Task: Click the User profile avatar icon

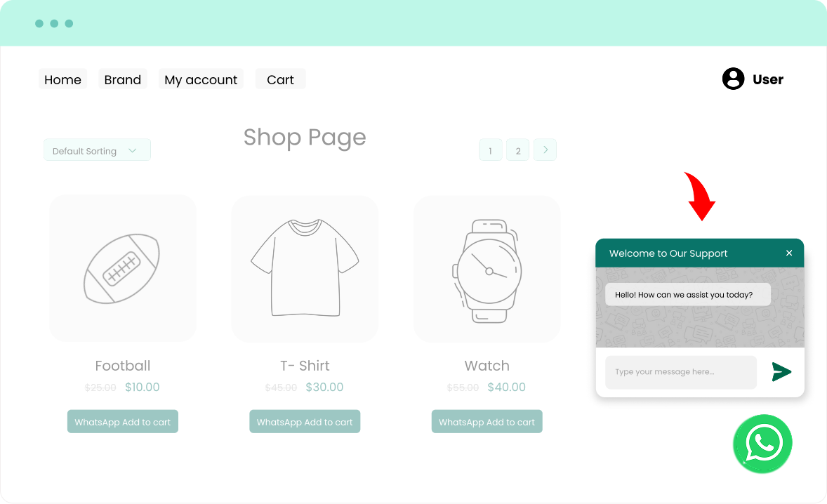Action: tap(733, 79)
